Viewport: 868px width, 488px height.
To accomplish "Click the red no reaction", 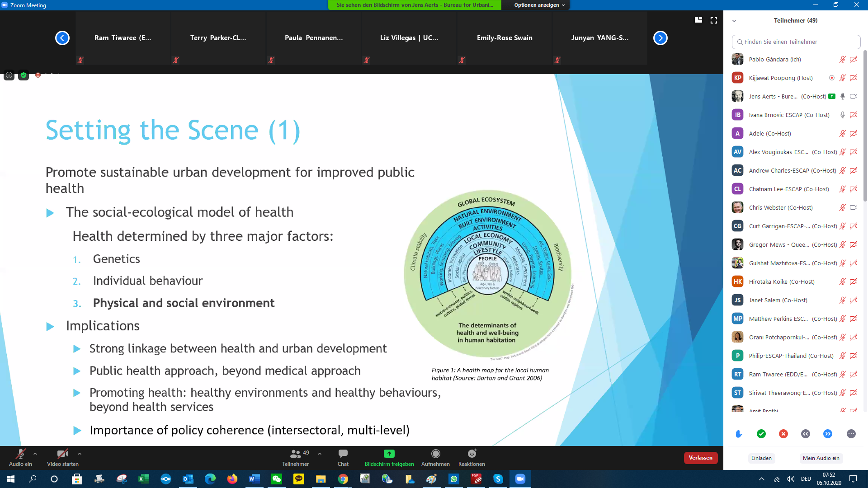I will tap(783, 434).
